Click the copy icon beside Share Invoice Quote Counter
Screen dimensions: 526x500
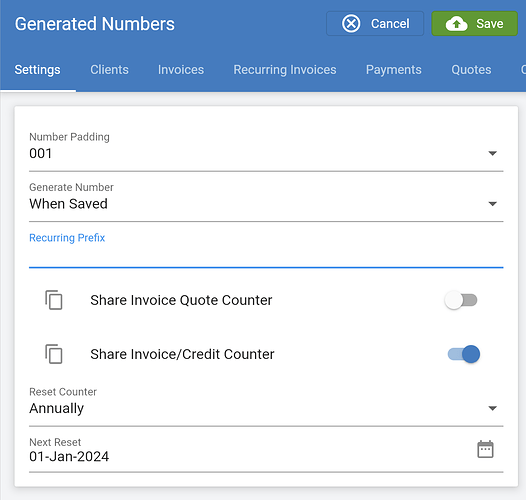[x=54, y=300]
